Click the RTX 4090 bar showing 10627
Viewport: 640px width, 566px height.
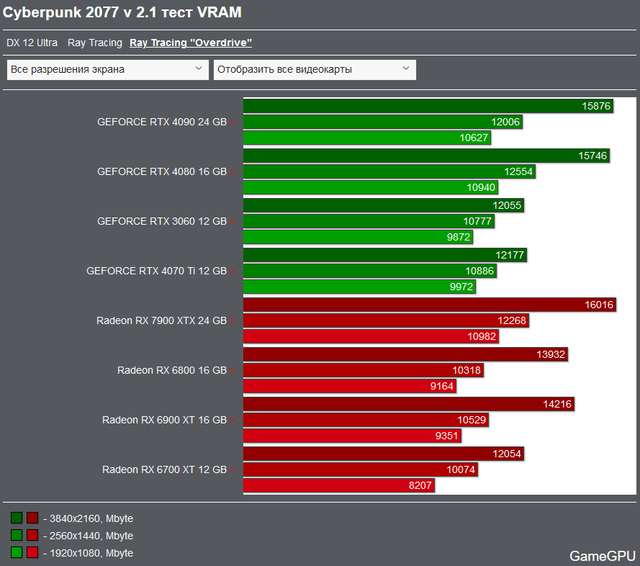pyautogui.click(x=367, y=138)
